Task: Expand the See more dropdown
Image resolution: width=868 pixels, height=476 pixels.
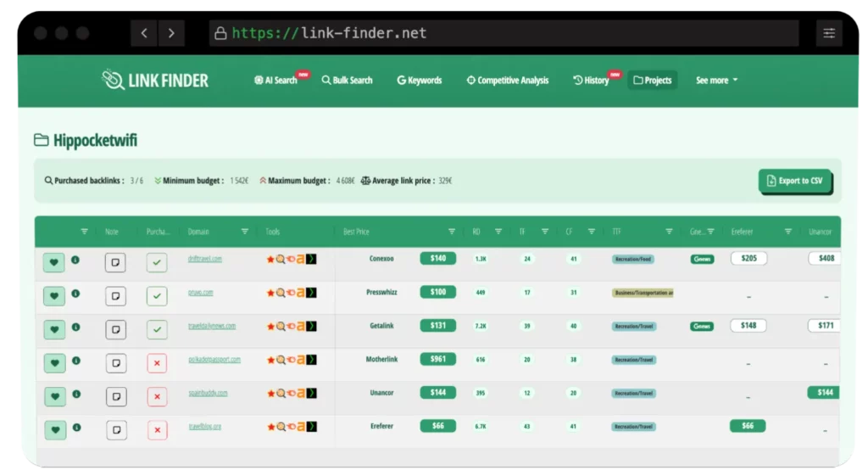Action: click(x=716, y=81)
